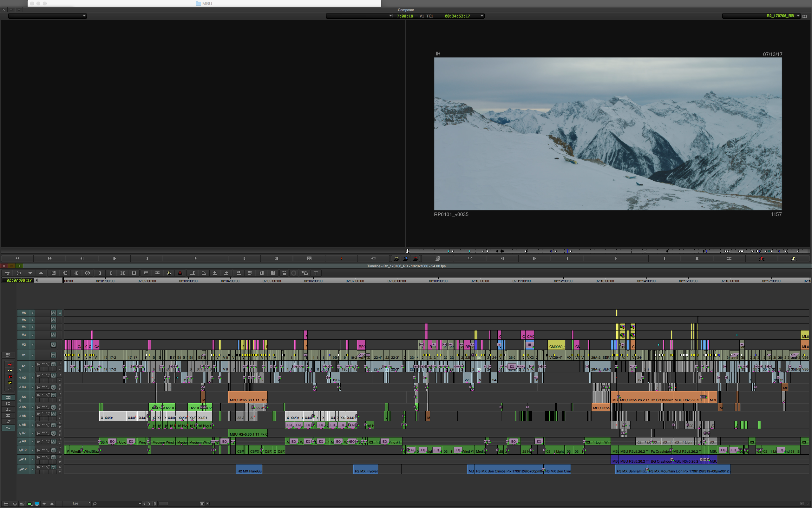
Task: Click the source monitor Rewind button
Action: point(17,258)
